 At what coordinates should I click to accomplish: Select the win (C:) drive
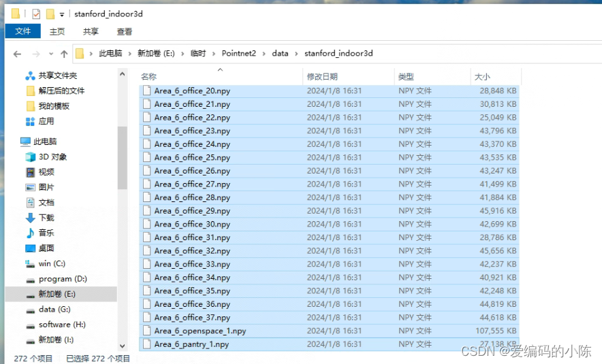tap(52, 263)
